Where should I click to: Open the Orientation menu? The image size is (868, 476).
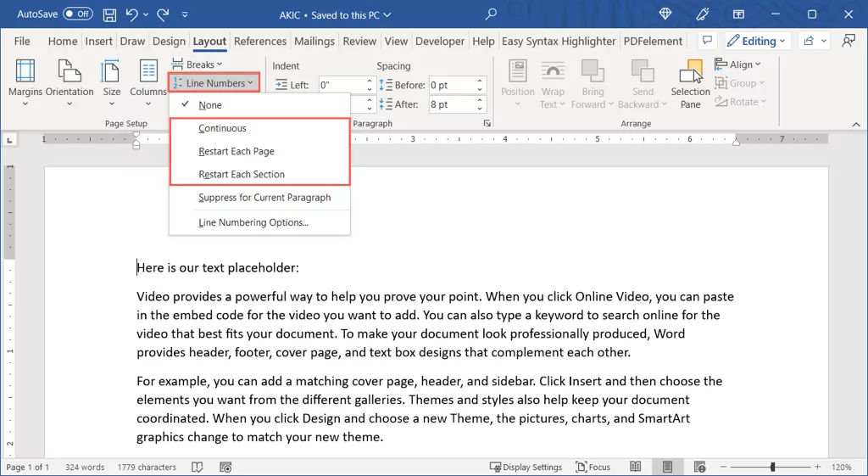[x=70, y=83]
